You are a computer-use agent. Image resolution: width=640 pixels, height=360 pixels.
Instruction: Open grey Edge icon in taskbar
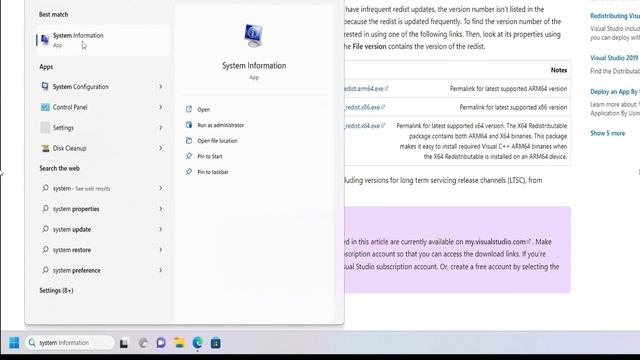pos(143,343)
